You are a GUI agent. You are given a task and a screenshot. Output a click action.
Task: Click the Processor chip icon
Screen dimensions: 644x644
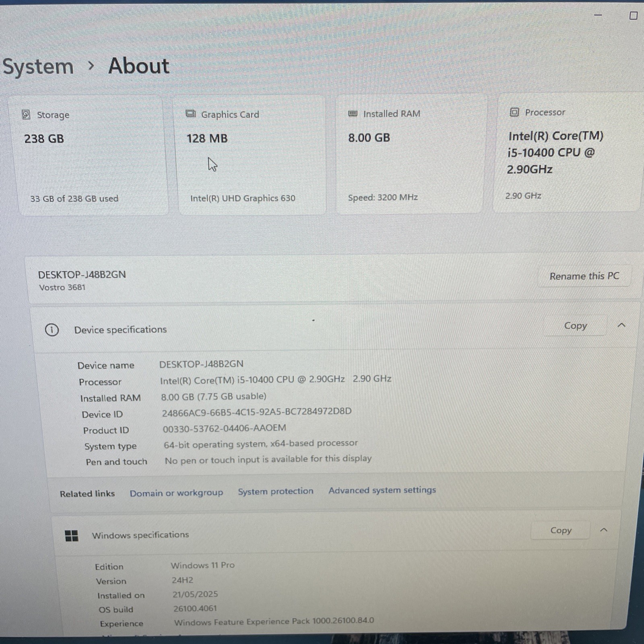click(x=514, y=112)
